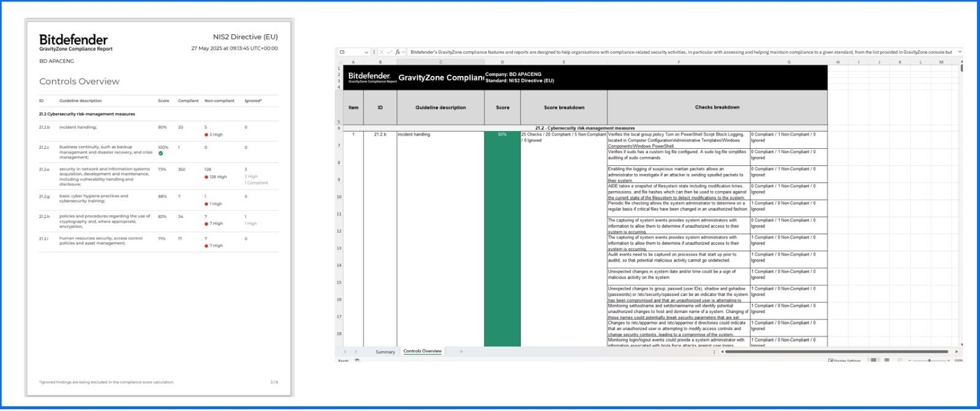Open Display Settings in status bar
Viewport: 980px width, 411px height.
point(845,361)
